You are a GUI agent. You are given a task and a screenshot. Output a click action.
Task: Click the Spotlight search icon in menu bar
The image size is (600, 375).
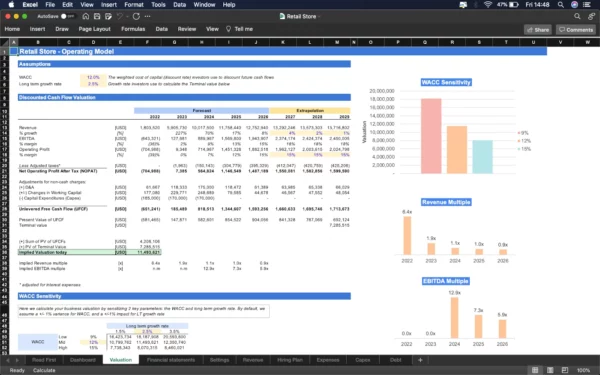pos(561,5)
